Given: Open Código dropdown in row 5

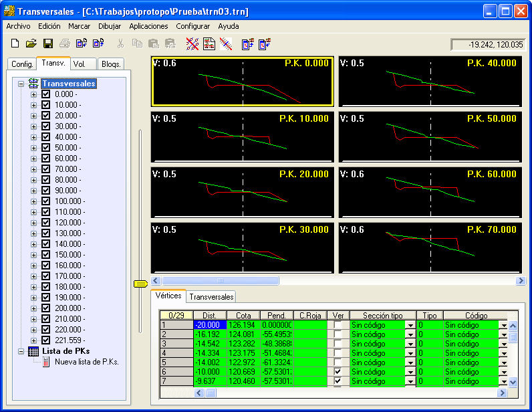Looking at the screenshot, I should pyautogui.click(x=503, y=363).
